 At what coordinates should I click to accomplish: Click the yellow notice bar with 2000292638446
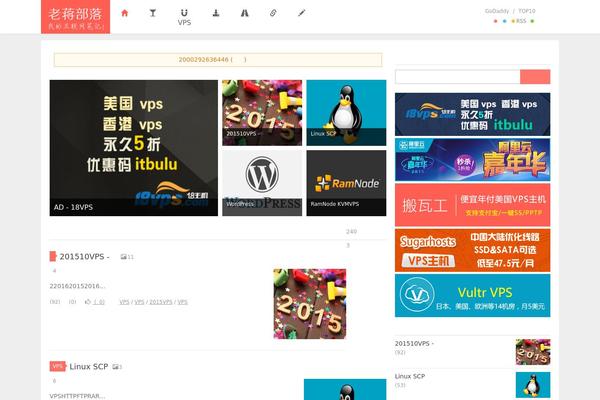pos(218,60)
